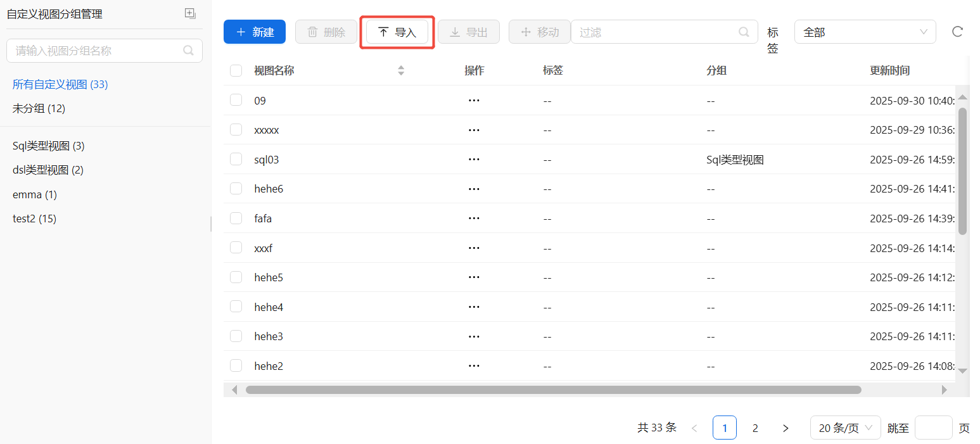Click the 新建 button

point(255,32)
